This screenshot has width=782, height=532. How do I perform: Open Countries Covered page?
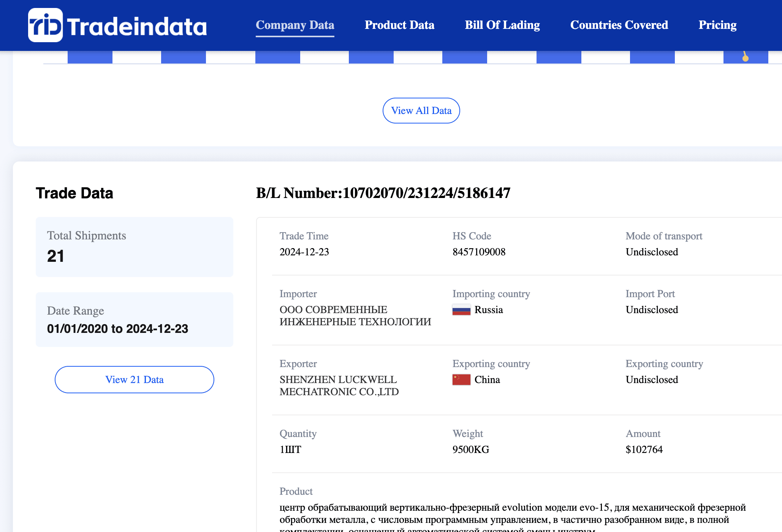[x=619, y=25]
